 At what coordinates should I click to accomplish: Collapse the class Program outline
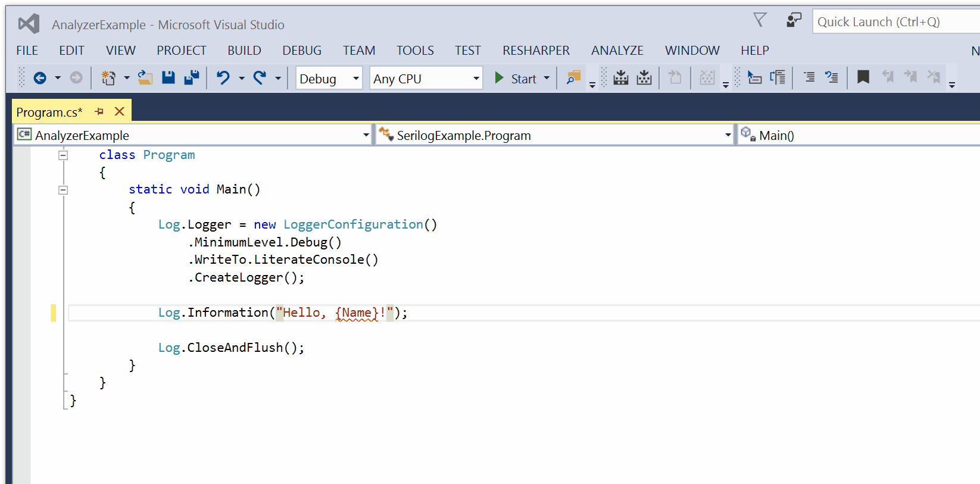63,155
